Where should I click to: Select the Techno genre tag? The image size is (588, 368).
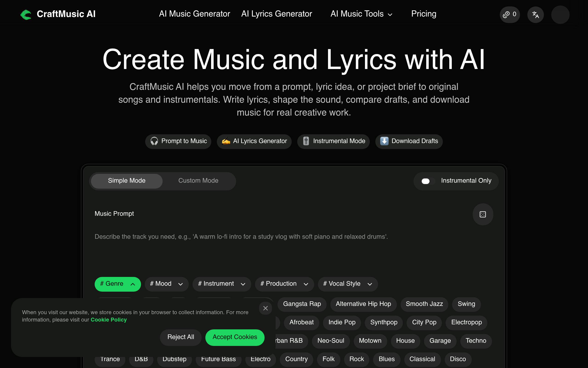click(x=476, y=341)
